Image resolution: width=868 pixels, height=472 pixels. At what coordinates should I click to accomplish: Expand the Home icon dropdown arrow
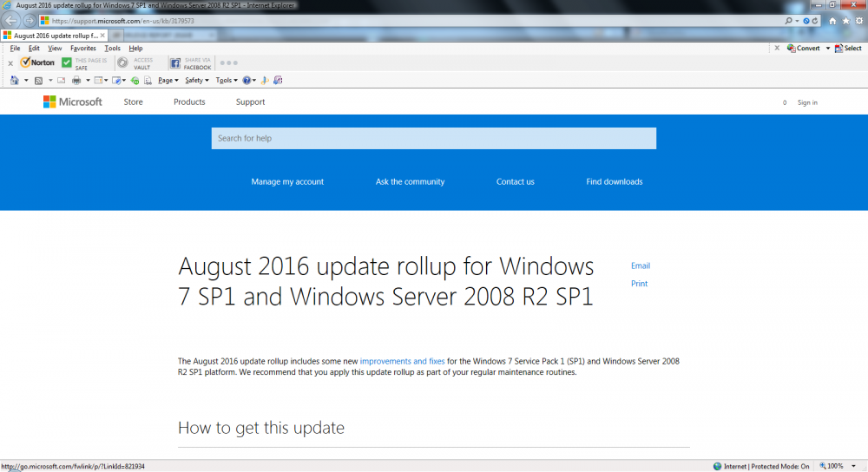pyautogui.click(x=26, y=80)
